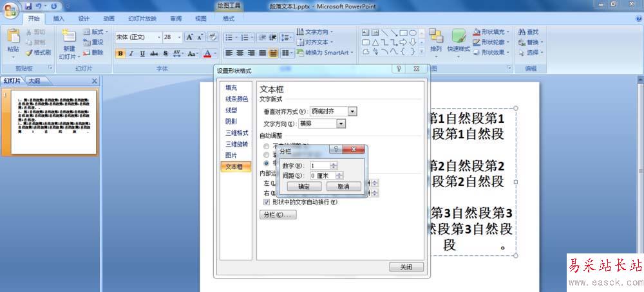Open Shape Outline (形状轮廓) dropdown
This screenshot has height=292, width=644.
tap(492, 42)
